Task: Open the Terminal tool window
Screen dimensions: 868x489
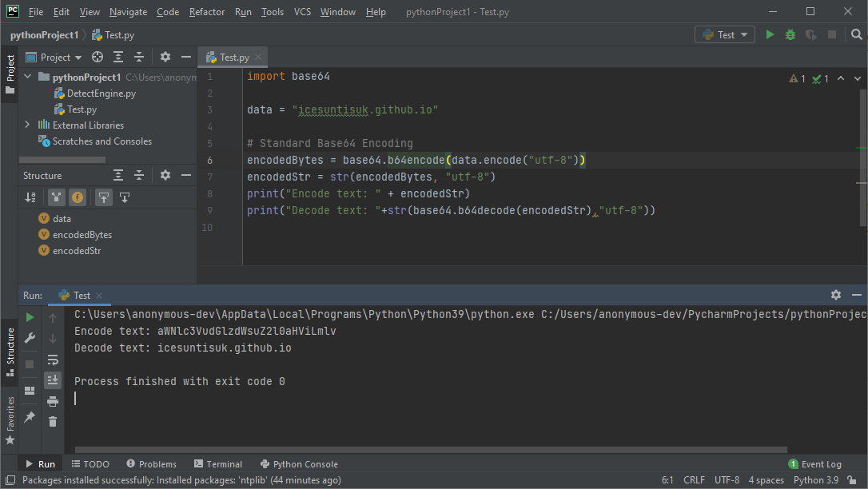Action: point(218,464)
